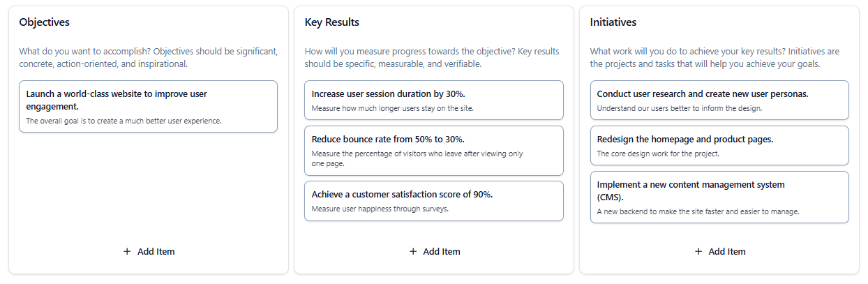Select the Redesign the homepage card
The image size is (868, 284).
719,146
